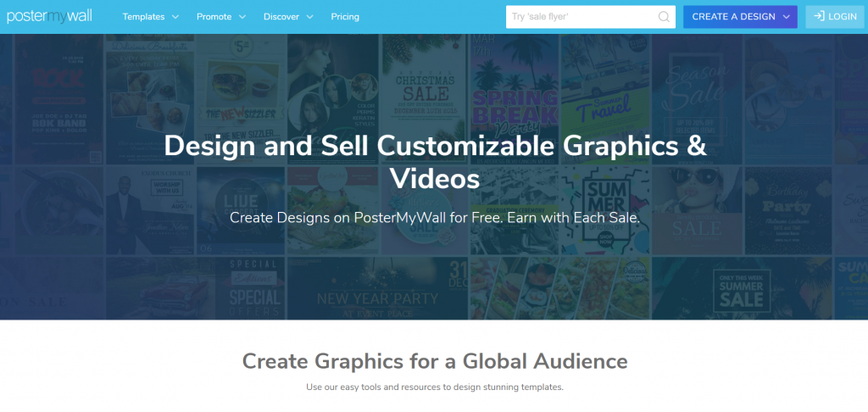Click the search magnifier icon

click(x=664, y=17)
